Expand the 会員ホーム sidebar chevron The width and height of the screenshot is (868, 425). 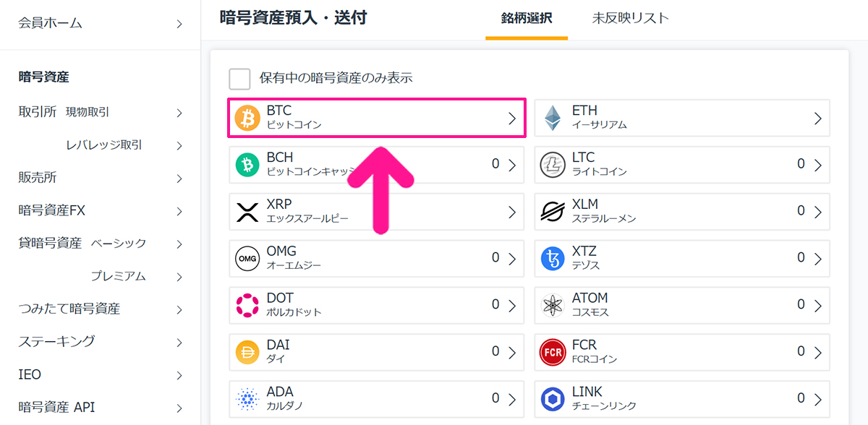(179, 25)
